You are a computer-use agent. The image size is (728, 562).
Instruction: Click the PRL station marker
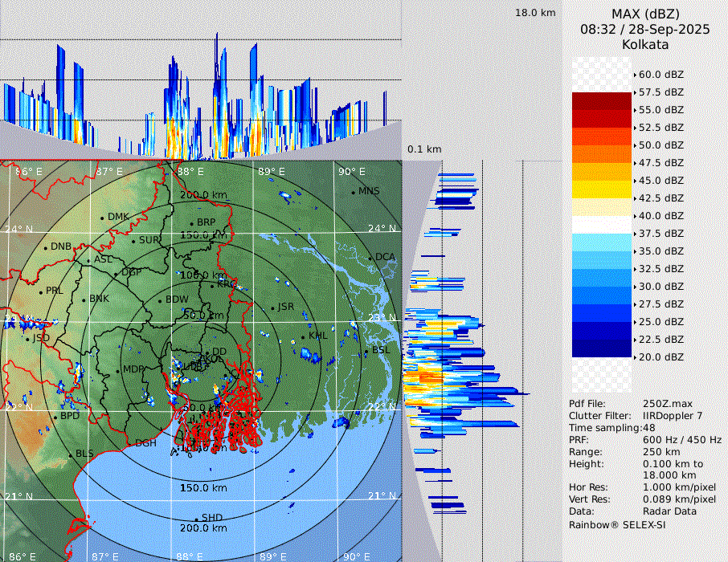(40, 291)
